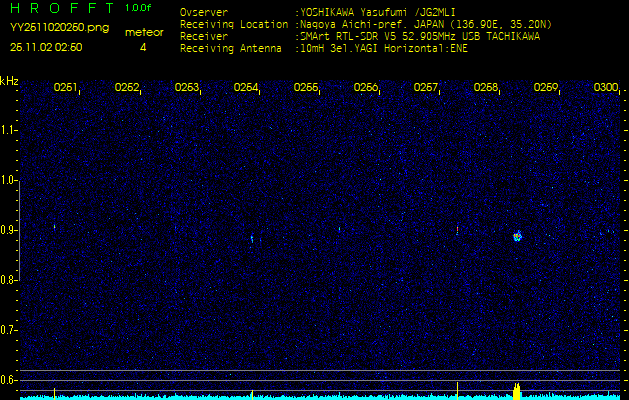This screenshot has height=400, width=629.
Task: Click the Receiving Antenna label
Action: pyautogui.click(x=231, y=49)
